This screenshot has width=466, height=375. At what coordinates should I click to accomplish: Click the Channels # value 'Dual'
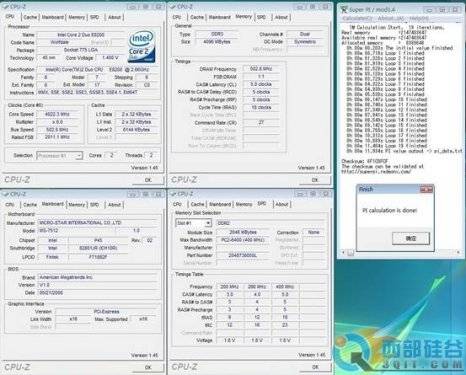305,34
